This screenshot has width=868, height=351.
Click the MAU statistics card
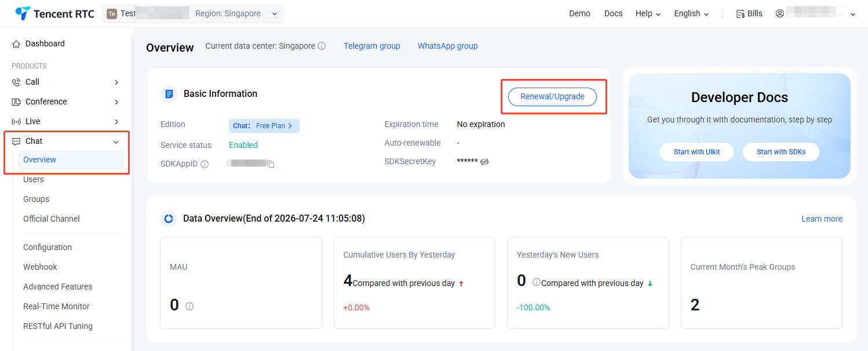[241, 283]
